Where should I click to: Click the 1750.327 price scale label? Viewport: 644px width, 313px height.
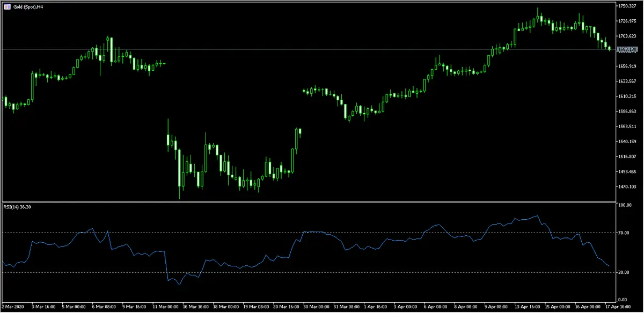(627, 6)
